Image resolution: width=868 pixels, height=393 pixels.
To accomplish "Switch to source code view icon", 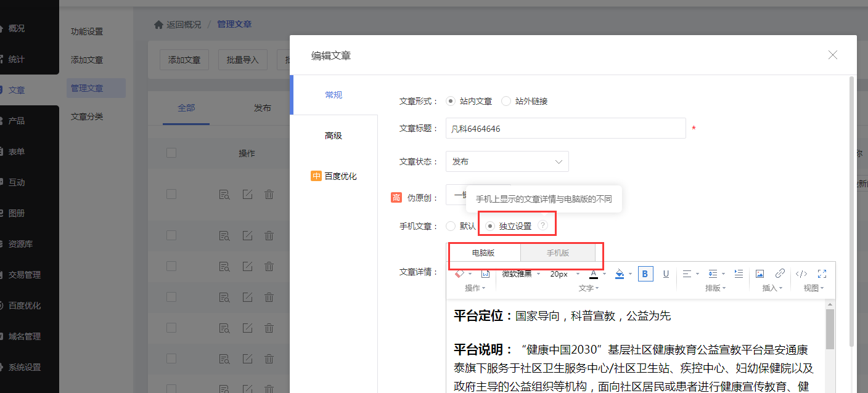I will 801,273.
